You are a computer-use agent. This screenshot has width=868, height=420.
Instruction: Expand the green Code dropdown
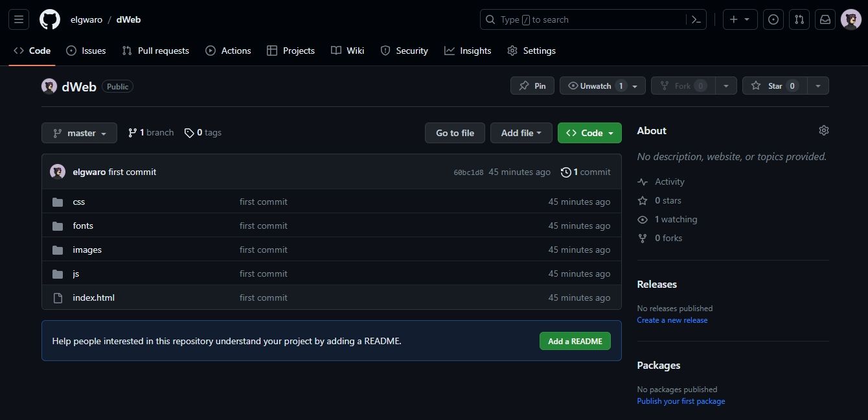point(589,133)
